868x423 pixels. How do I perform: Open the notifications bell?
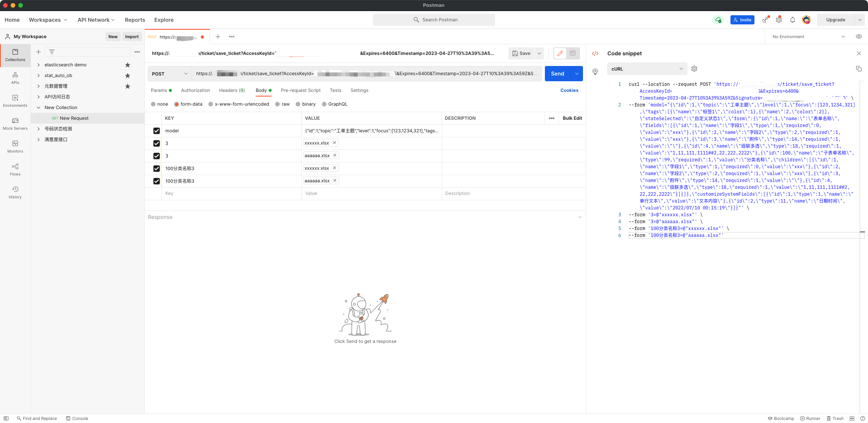pos(793,20)
